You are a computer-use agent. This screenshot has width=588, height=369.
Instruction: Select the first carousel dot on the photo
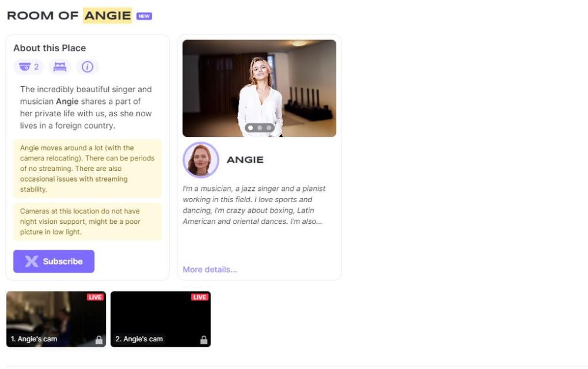250,128
